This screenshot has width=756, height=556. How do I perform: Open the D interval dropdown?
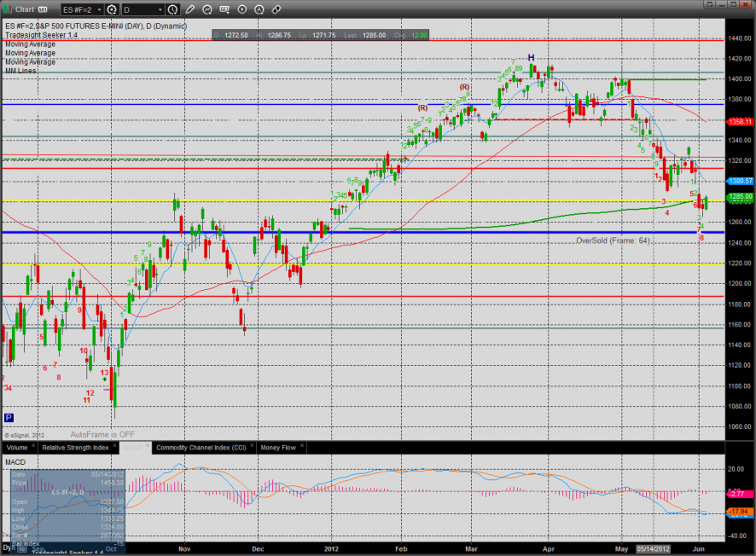click(143, 9)
